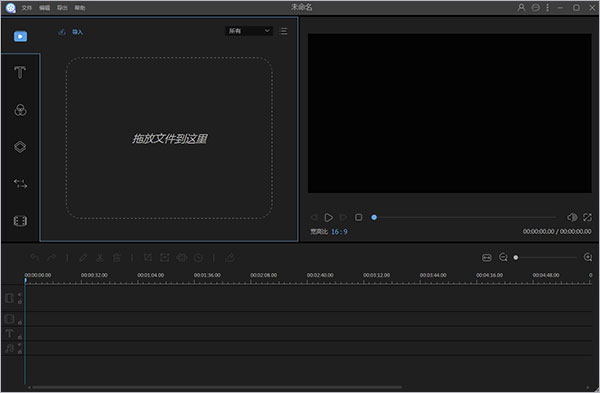600x393 pixels.
Task: Open the 导出 menu
Action: click(x=62, y=8)
